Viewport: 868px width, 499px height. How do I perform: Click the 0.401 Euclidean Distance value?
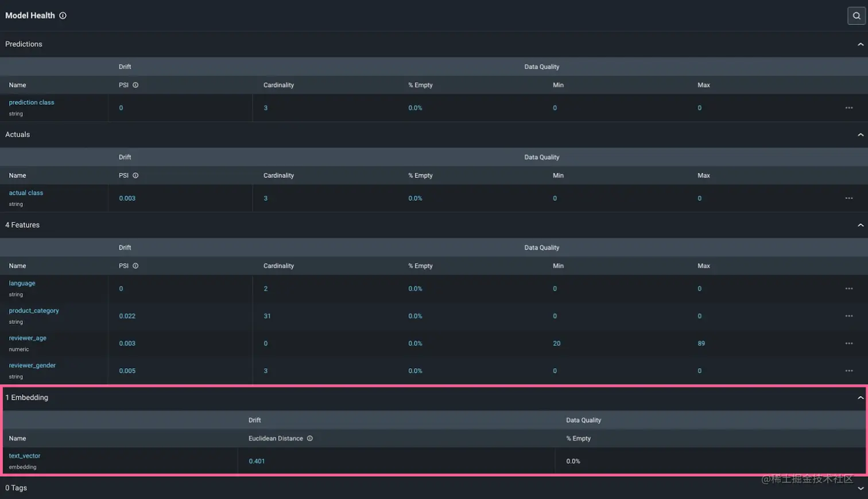[x=257, y=461]
